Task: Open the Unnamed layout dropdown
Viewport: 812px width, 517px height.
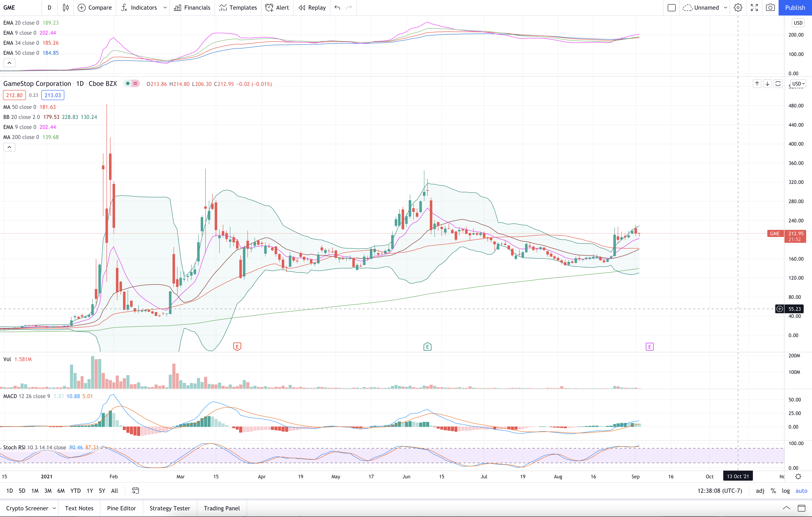Action: (725, 8)
